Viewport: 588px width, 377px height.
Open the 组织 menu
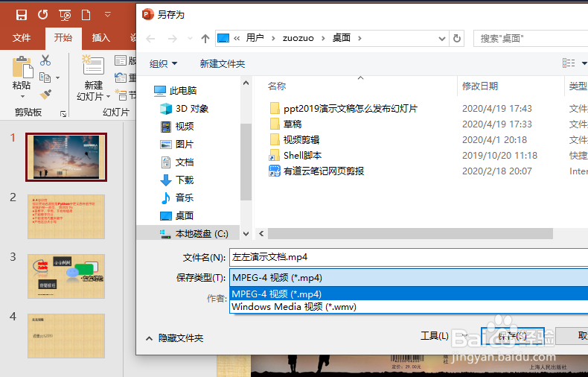coord(164,64)
